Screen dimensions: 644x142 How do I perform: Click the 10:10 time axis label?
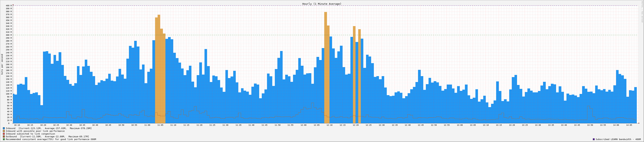17,125
